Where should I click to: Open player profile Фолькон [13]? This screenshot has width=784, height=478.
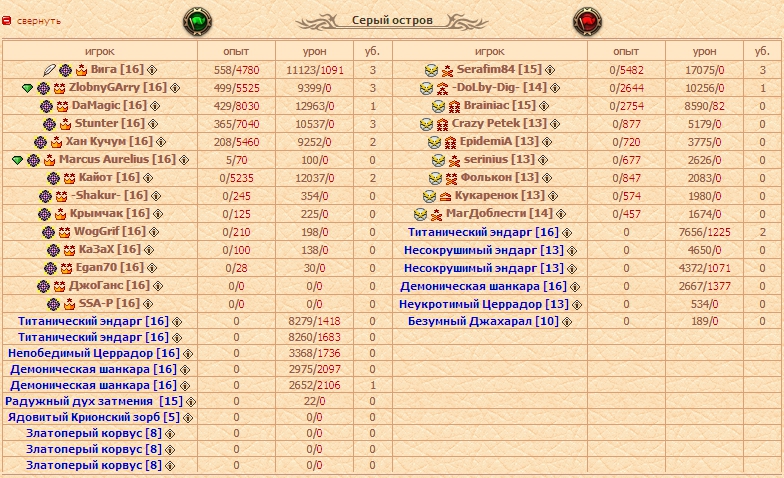[500, 177]
